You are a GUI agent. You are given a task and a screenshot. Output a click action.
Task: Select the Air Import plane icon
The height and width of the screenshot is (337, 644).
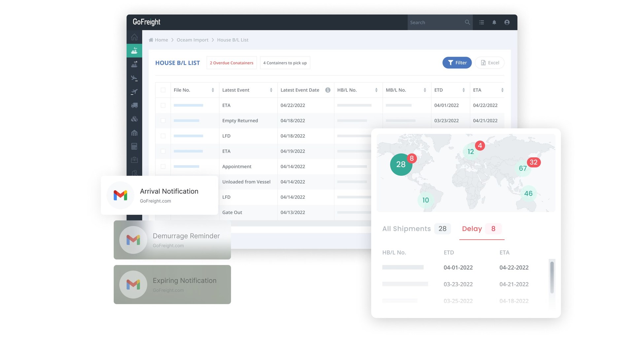tap(134, 78)
